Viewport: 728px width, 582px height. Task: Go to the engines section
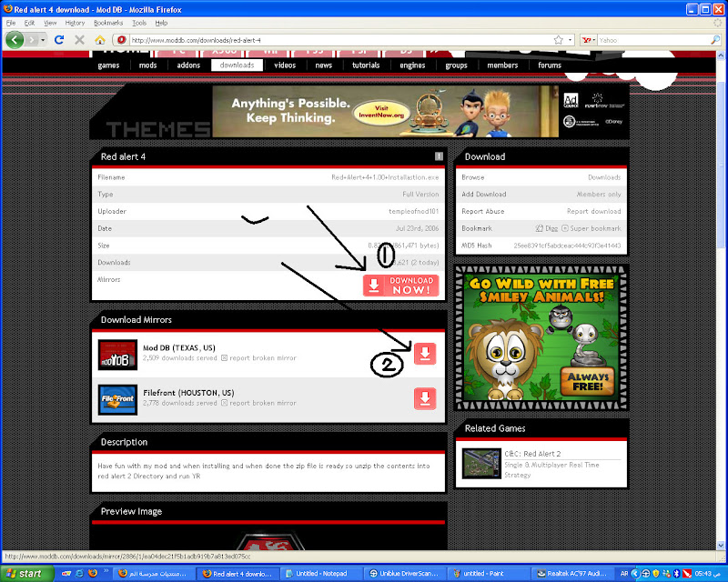coord(412,65)
